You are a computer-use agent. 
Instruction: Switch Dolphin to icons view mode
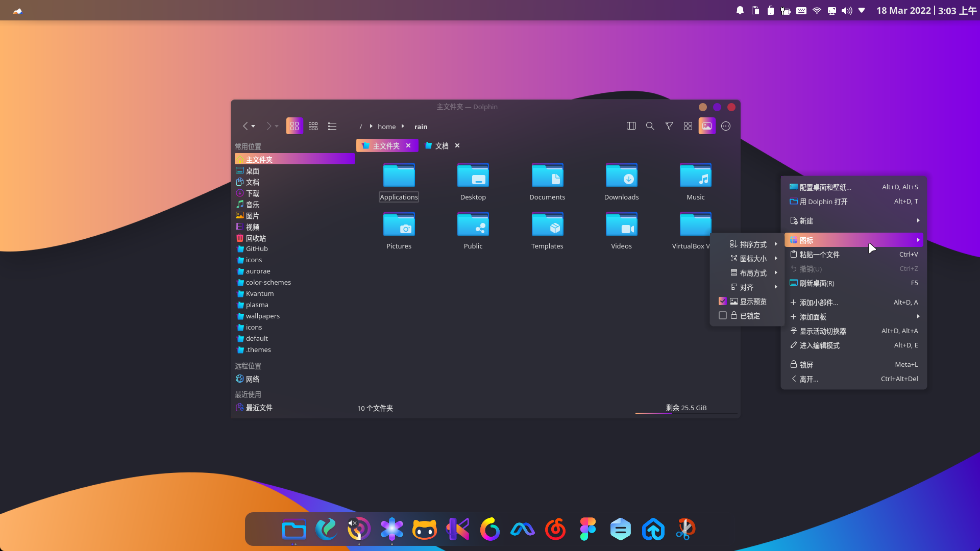tap(295, 126)
